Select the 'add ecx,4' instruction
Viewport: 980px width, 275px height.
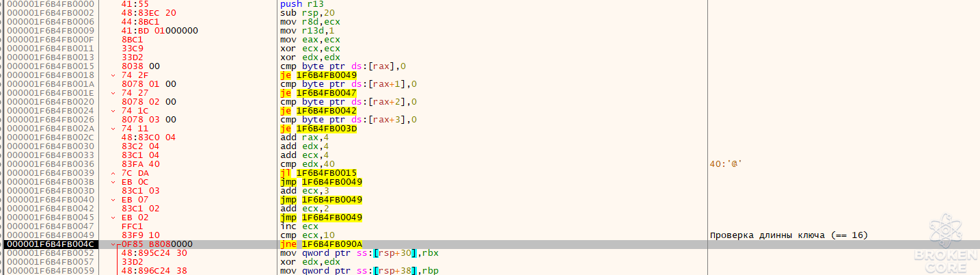tap(304, 155)
